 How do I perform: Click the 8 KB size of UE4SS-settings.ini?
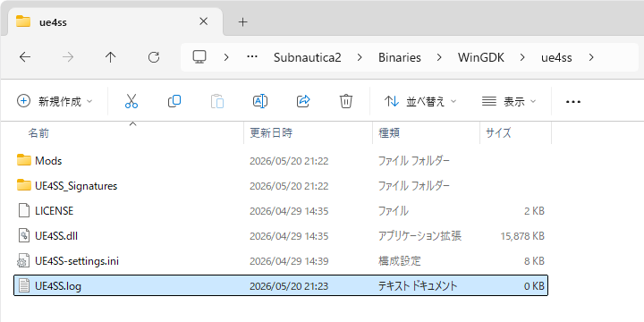click(x=534, y=261)
